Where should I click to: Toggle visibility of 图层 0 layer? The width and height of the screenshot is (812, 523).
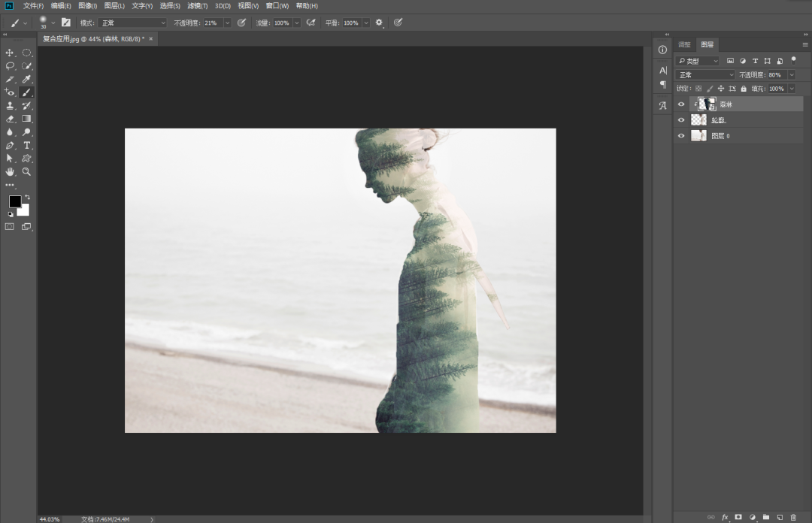tap(681, 136)
